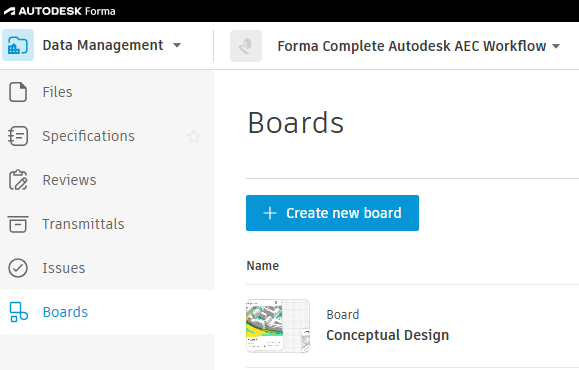Viewport: 579px width, 370px height.
Task: Click the plus icon on Create new board
Action: click(x=270, y=213)
